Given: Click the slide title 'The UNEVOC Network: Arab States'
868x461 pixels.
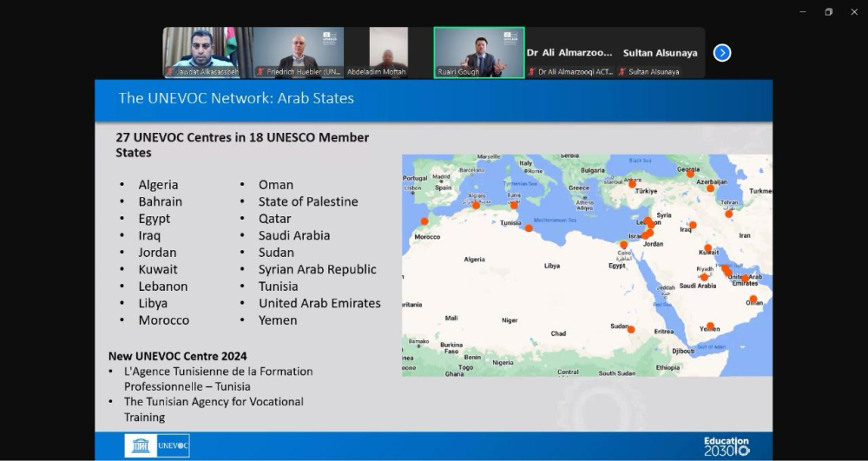Looking at the screenshot, I should 236,98.
